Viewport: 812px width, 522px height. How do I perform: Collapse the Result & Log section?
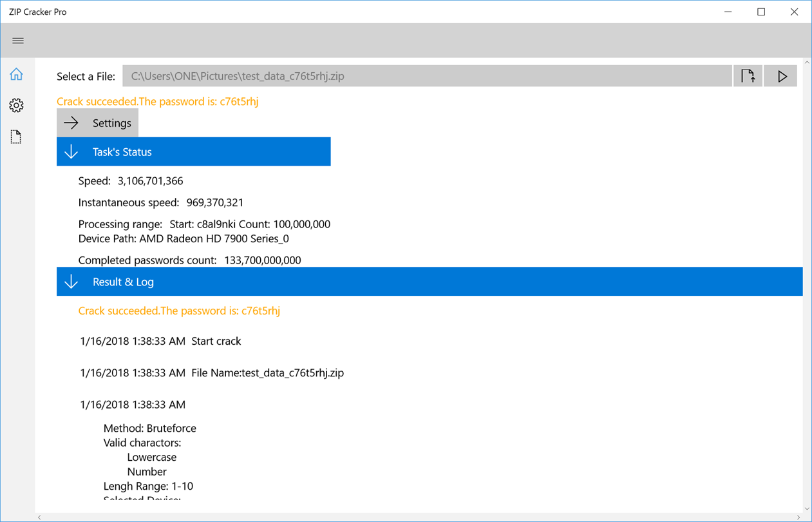tap(430, 282)
